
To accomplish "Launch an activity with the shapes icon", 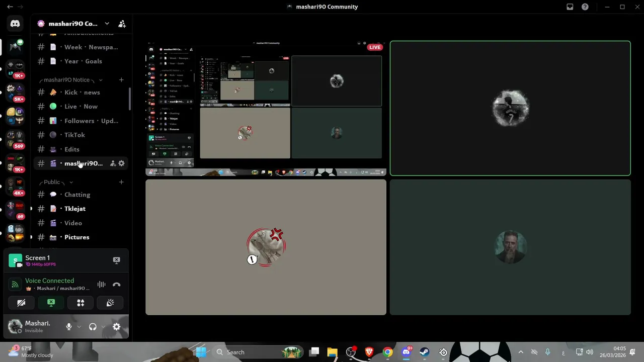I will (80, 303).
